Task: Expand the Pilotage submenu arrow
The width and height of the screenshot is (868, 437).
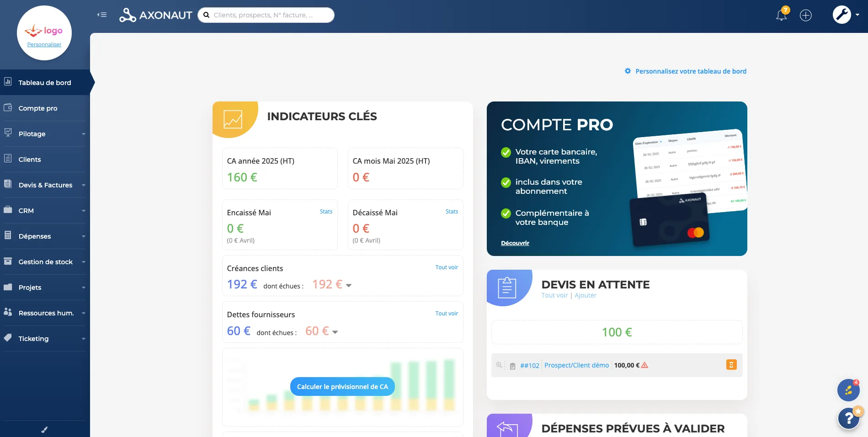Action: pyautogui.click(x=84, y=134)
